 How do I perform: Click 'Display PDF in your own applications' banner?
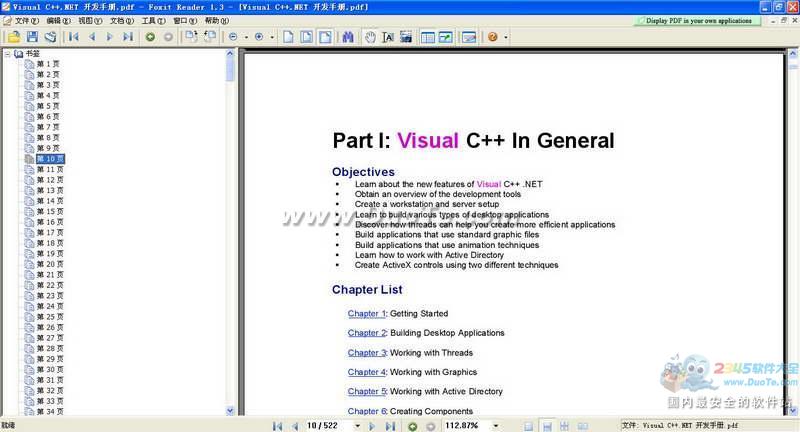[x=697, y=21]
